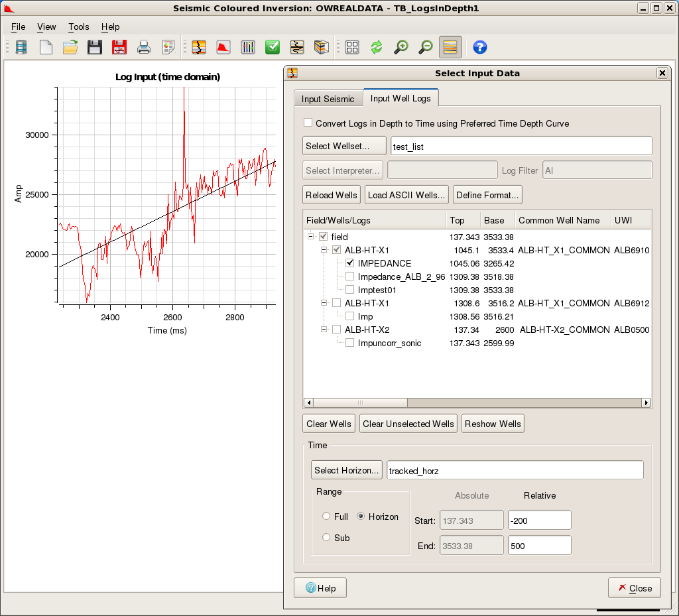Collapse the first ALB-HT-X1 node with IMPEDANCE
This screenshot has height=616, width=679.
click(x=324, y=250)
